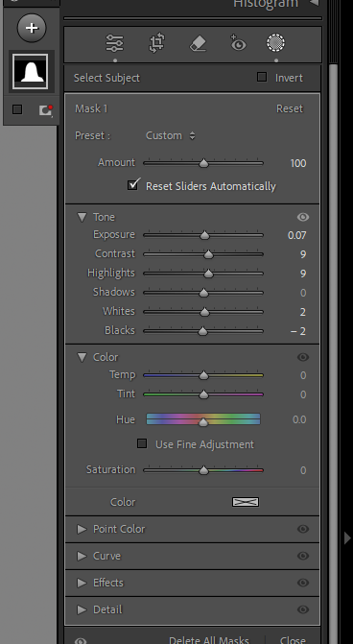Click the Close button
The width and height of the screenshot is (353, 644).
click(x=293, y=640)
